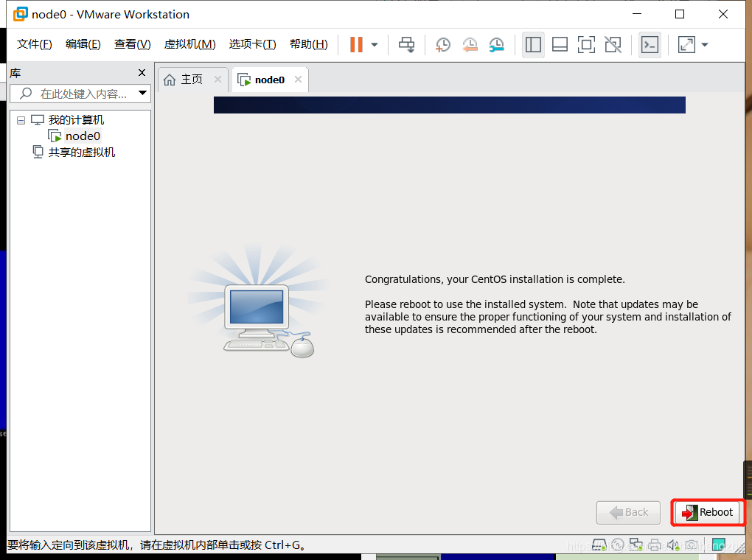Viewport: 752px width, 560px height.
Task: Click the hard disk status icon
Action: tap(599, 545)
